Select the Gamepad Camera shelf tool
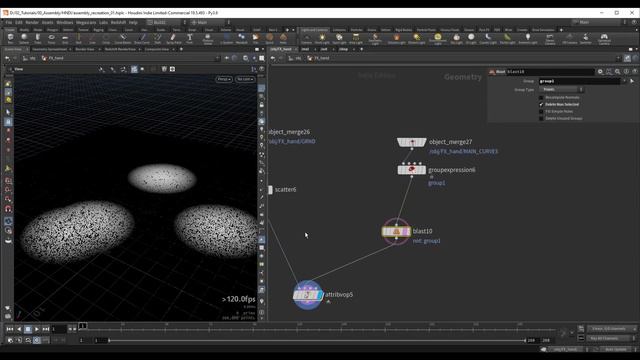Viewport: 640px width, 360px height. (x=604, y=39)
